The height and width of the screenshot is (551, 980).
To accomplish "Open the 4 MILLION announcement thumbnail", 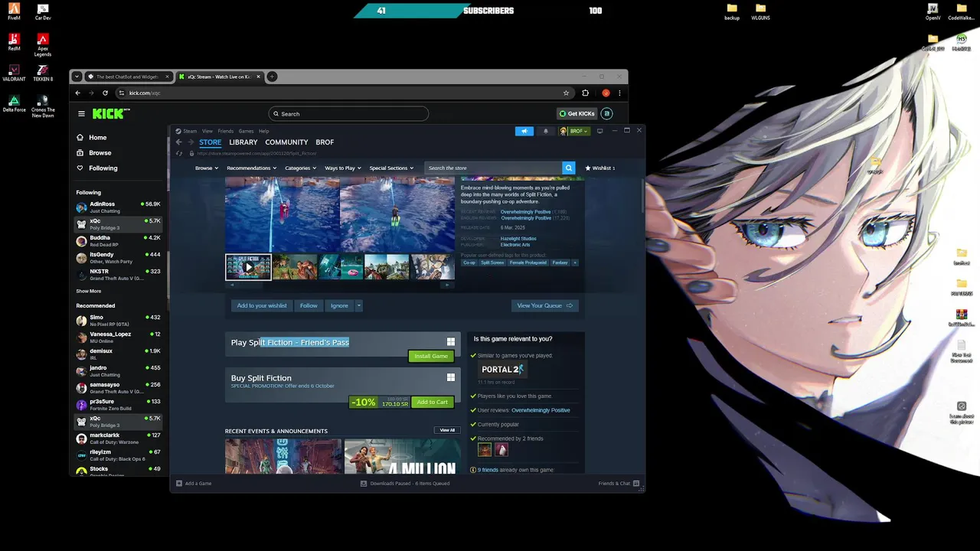I will (x=402, y=457).
